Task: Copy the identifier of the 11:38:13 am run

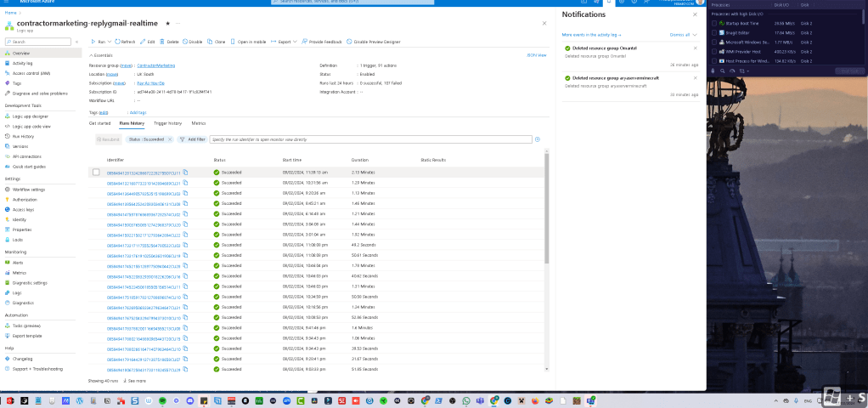Action: click(x=185, y=173)
